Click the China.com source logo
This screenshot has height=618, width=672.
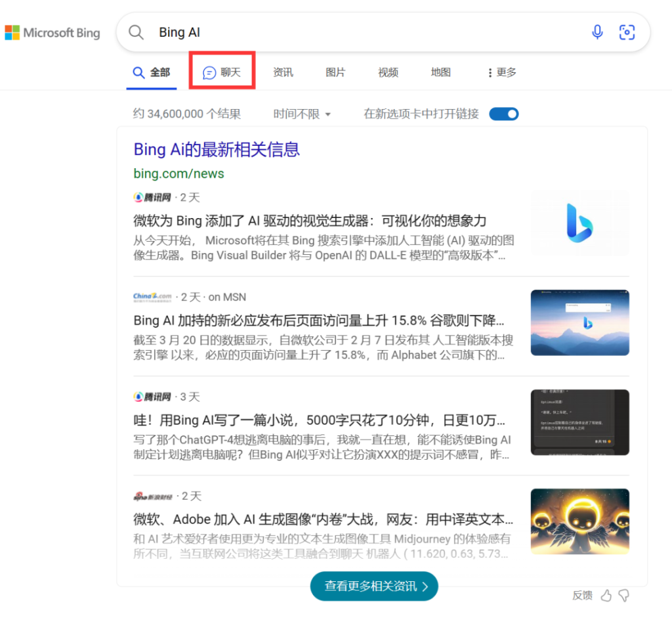tap(152, 297)
